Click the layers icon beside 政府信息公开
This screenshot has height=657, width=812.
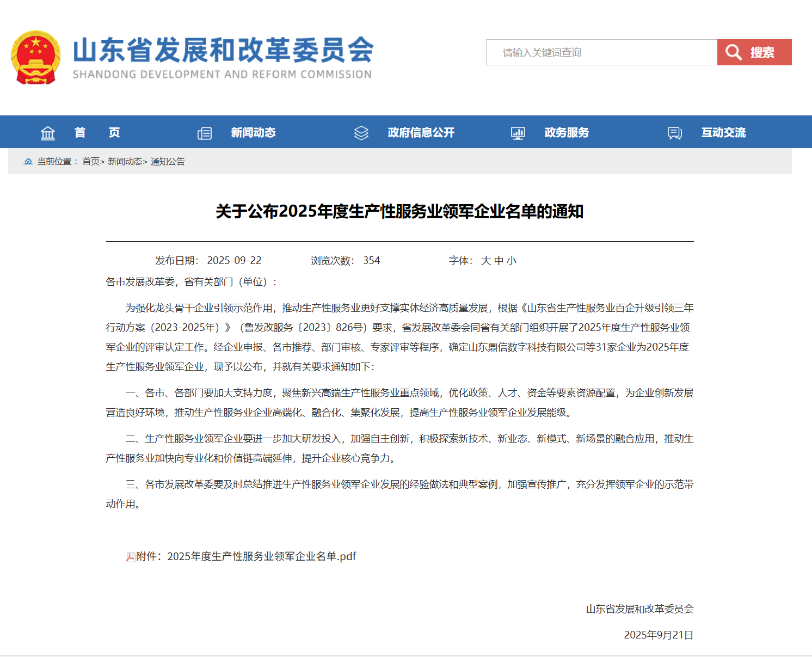361,133
